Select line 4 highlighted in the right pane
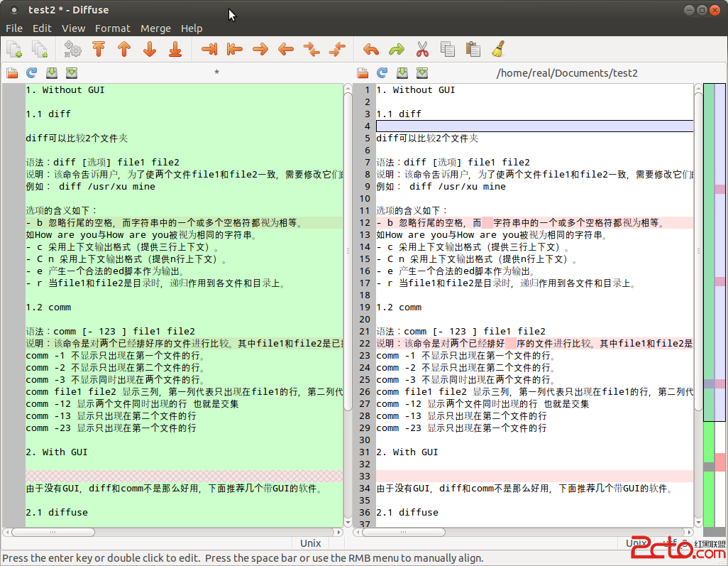728x566 pixels. (534, 126)
